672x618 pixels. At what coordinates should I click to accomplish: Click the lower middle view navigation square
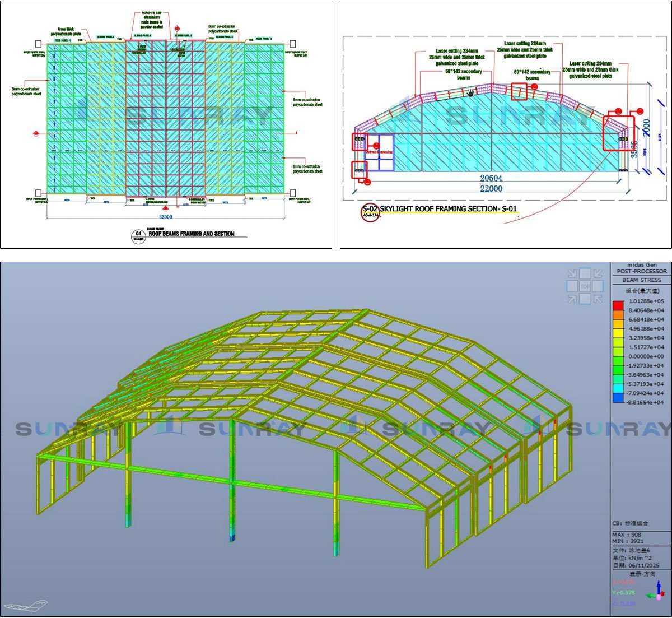pos(585,299)
